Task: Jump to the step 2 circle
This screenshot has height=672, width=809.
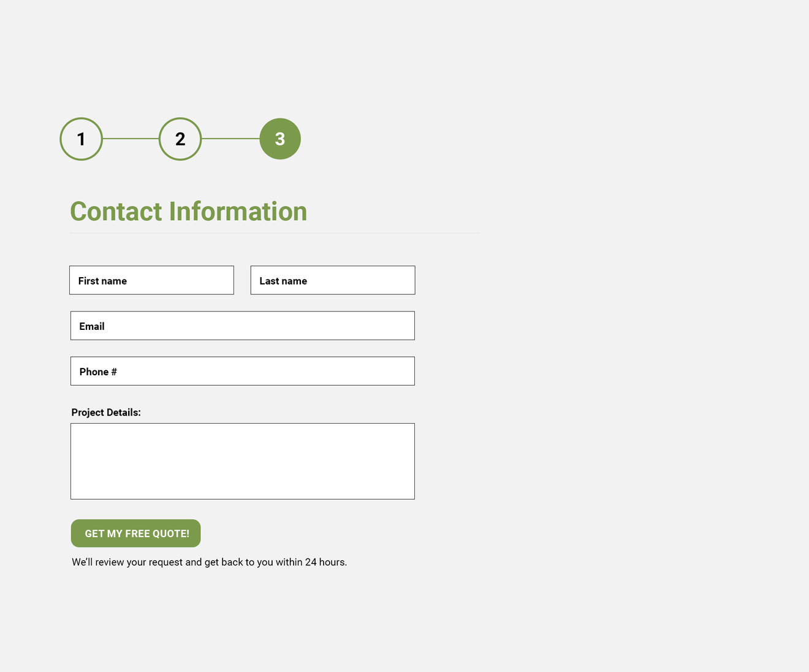Action: pos(180,139)
